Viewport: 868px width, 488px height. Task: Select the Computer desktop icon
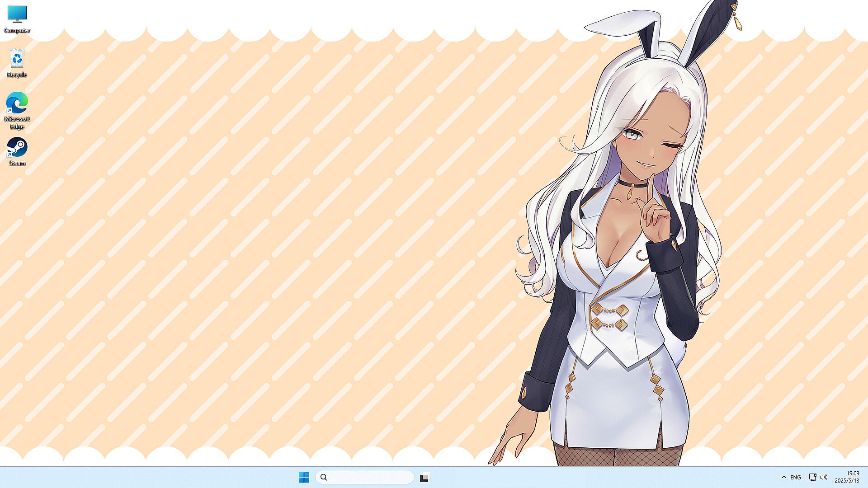pos(17,14)
